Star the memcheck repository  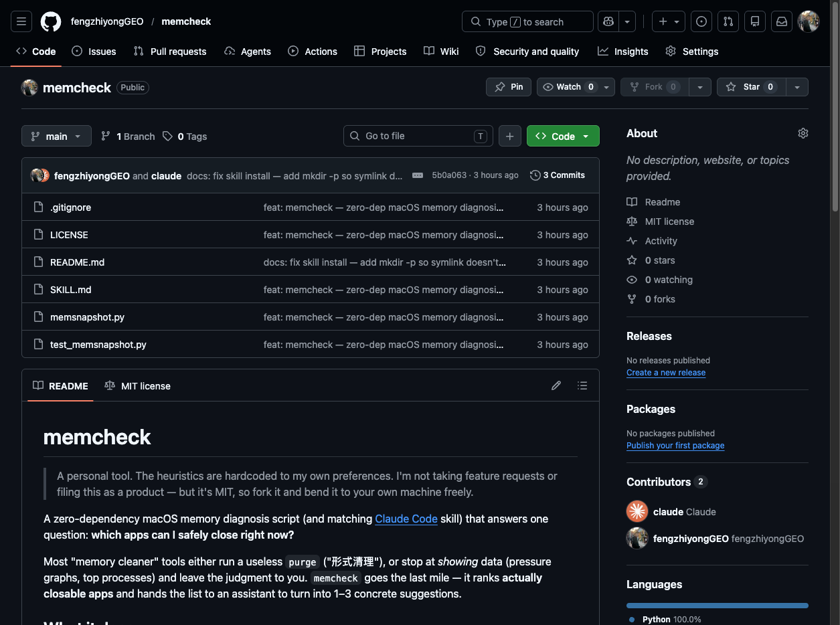tap(750, 87)
